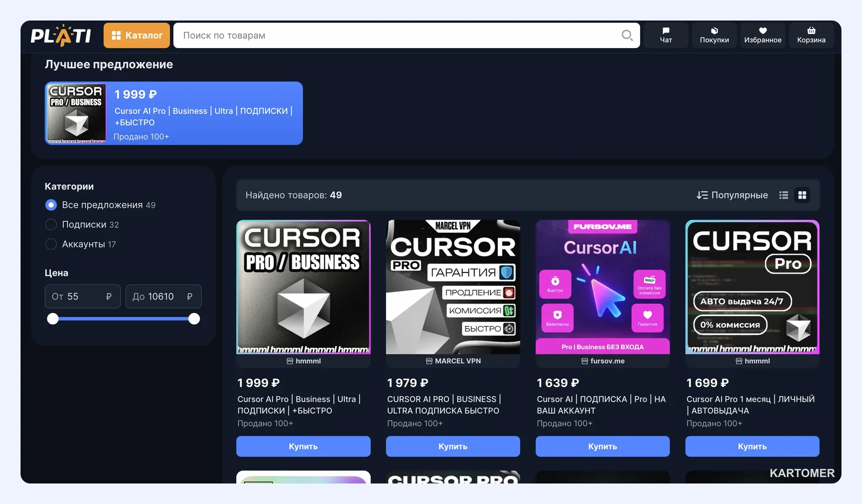
Task: Select Все предложения category
Action: 100,205
